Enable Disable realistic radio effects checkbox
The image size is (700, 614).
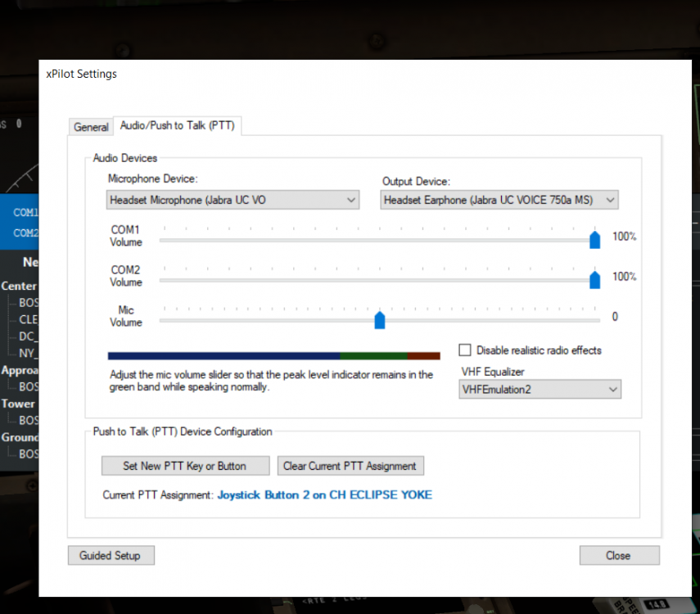(x=465, y=350)
